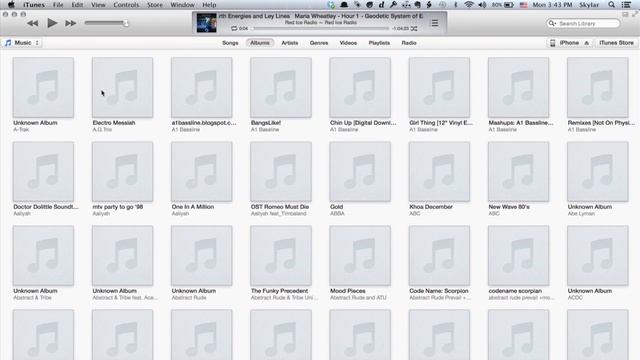Select the Mood Pieces album artwork
The height and width of the screenshot is (360, 640).
click(x=360, y=256)
